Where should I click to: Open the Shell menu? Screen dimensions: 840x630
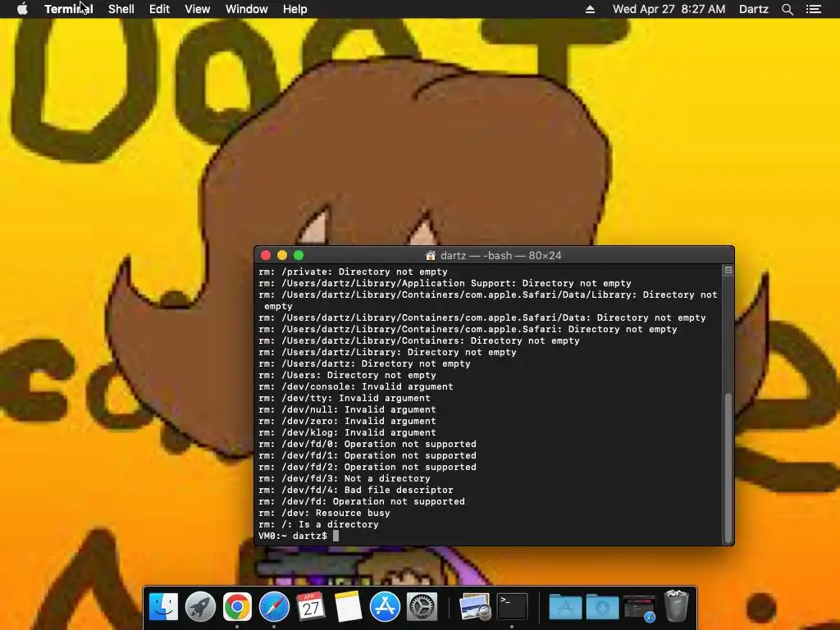click(x=121, y=9)
